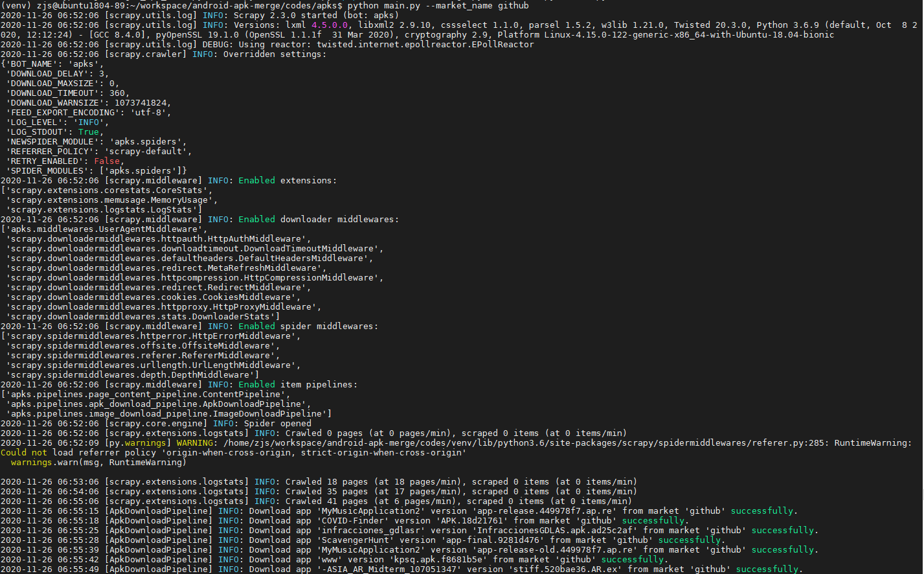
Task: Click the 'ScavengerHunt' download line
Action: 363,540
